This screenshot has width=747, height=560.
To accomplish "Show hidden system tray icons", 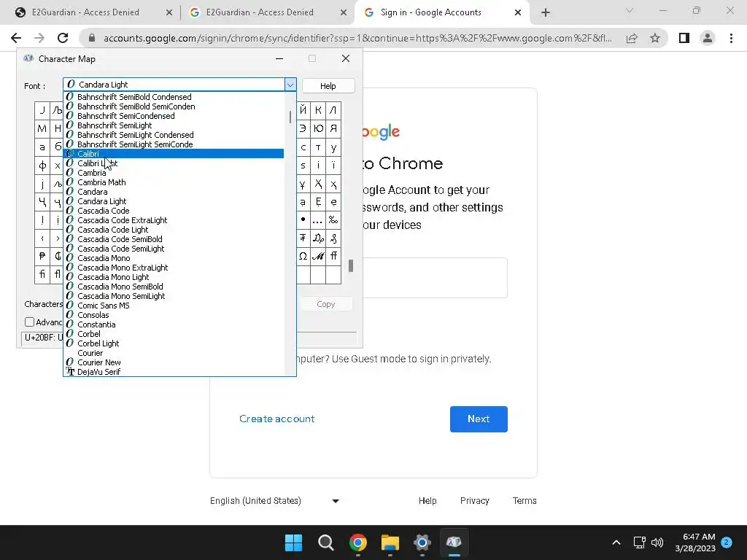I will pos(616,542).
